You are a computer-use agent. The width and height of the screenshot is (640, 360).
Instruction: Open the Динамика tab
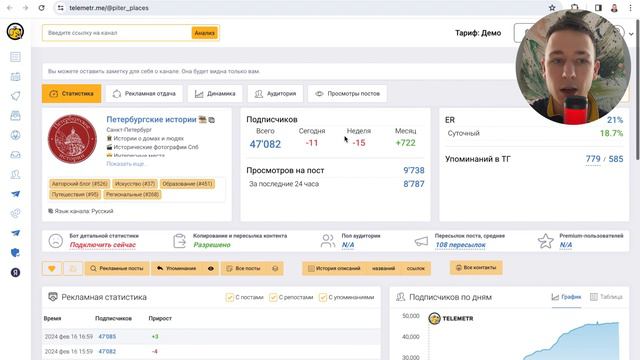[215, 94]
